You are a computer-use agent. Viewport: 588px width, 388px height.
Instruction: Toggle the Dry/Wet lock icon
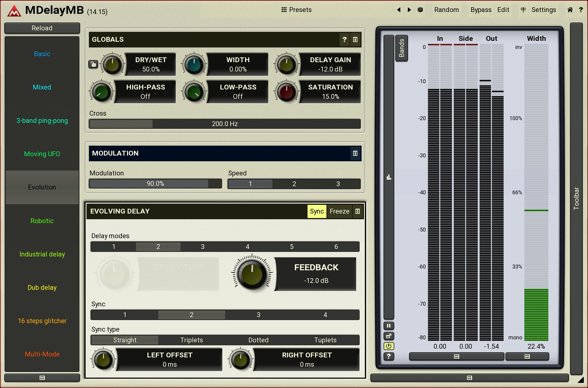pos(93,64)
